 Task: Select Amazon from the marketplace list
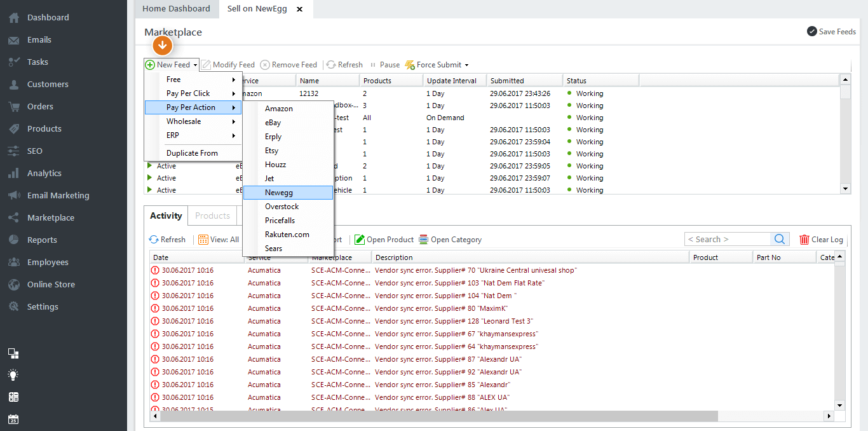[288, 109]
